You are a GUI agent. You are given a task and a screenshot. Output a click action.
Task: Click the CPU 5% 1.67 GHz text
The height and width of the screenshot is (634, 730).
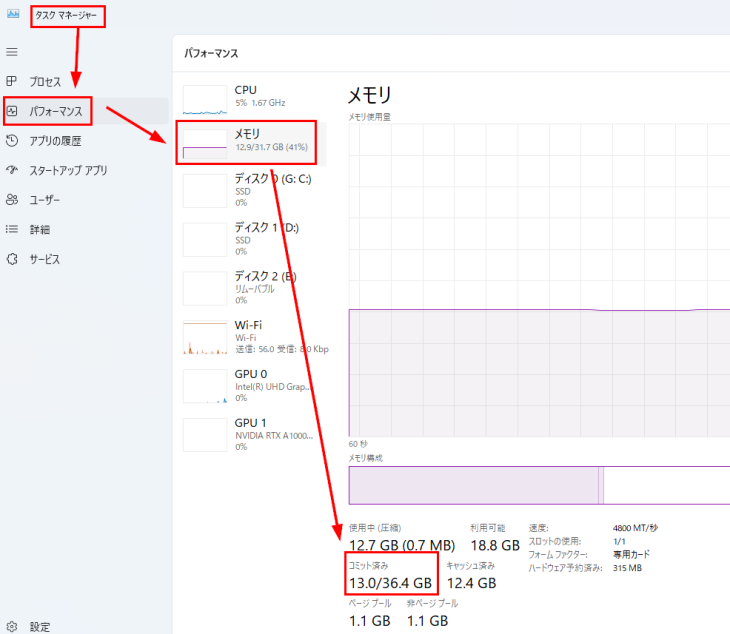coord(260,103)
